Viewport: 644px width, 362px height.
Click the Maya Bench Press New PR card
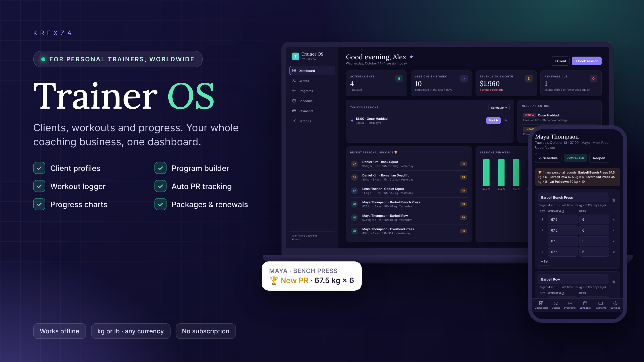[x=312, y=276]
